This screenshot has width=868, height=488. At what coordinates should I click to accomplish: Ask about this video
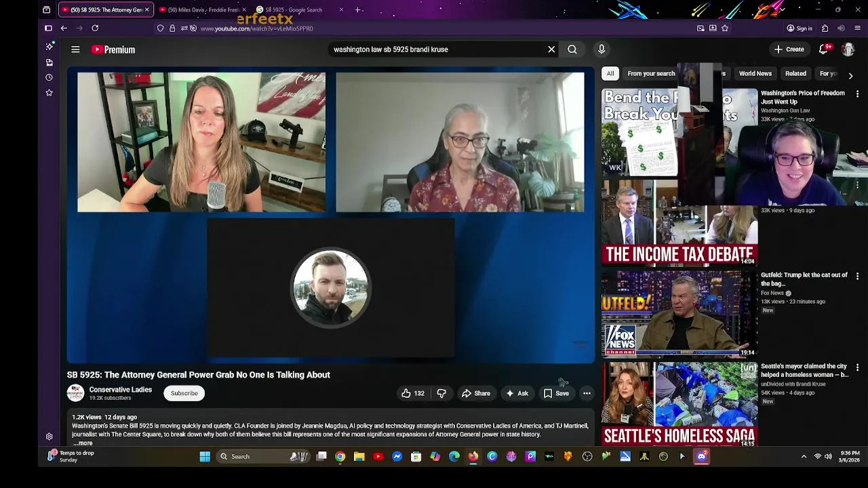click(x=517, y=393)
